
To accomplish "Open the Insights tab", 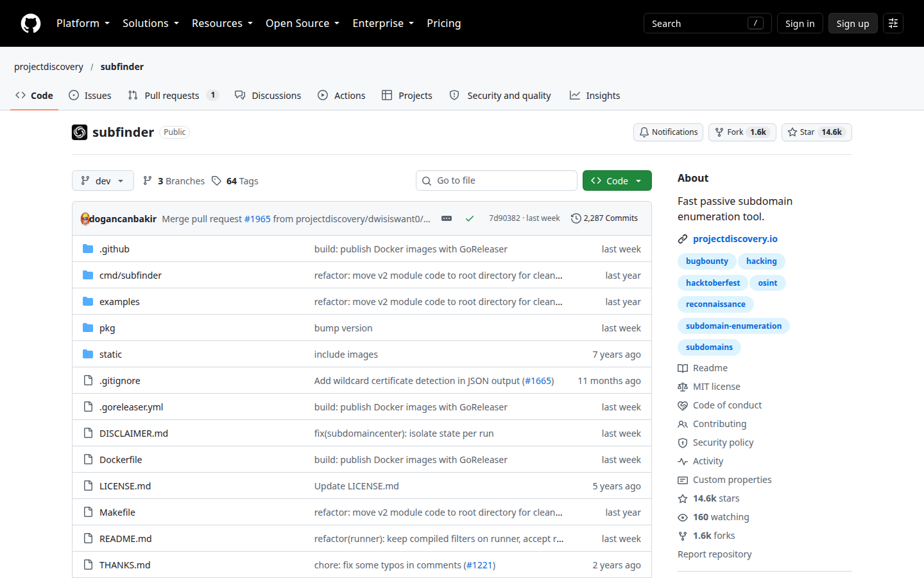I will 595,96.
